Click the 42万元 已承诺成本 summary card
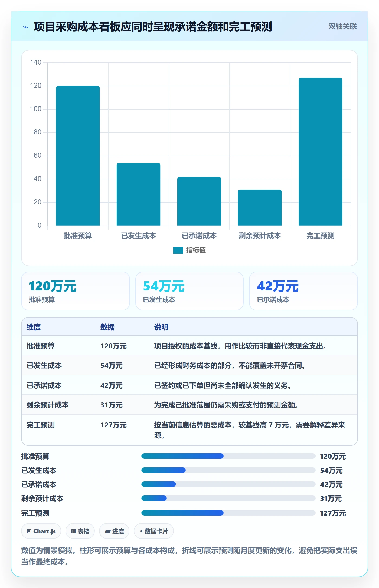The image size is (379, 588). click(303, 291)
